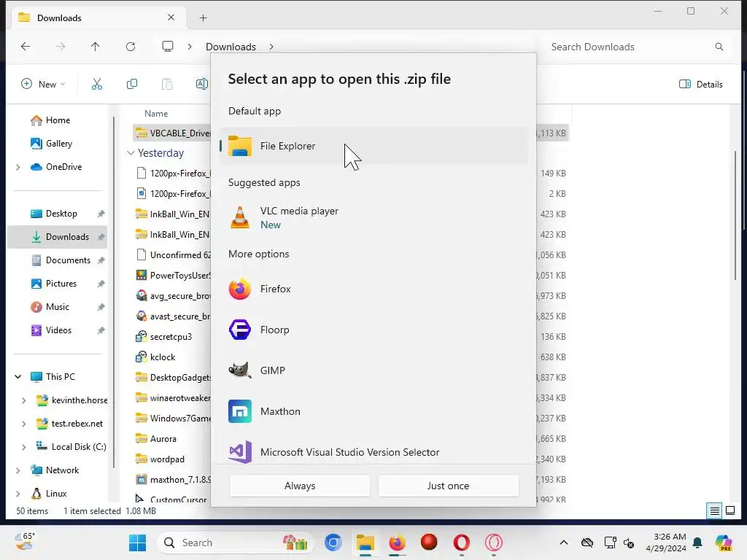The width and height of the screenshot is (747, 560).
Task: Expand the kevinthe.horse network location
Action: tap(24, 400)
